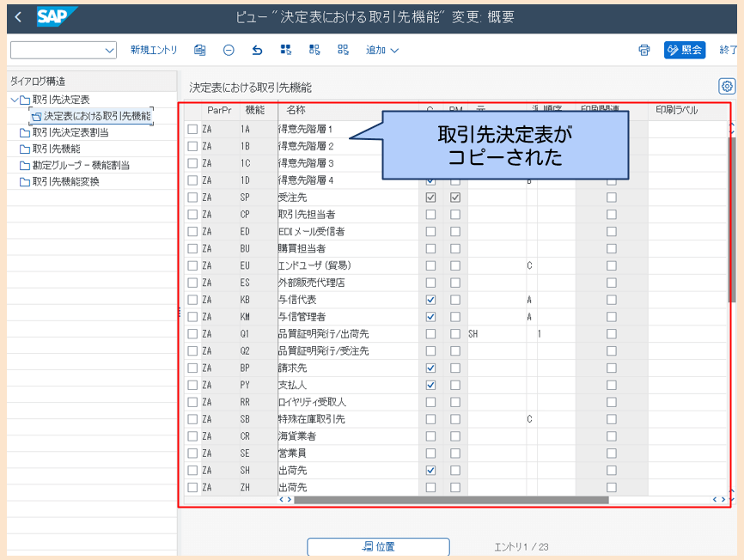Click the print icon
This screenshot has width=744, height=560.
(x=643, y=50)
